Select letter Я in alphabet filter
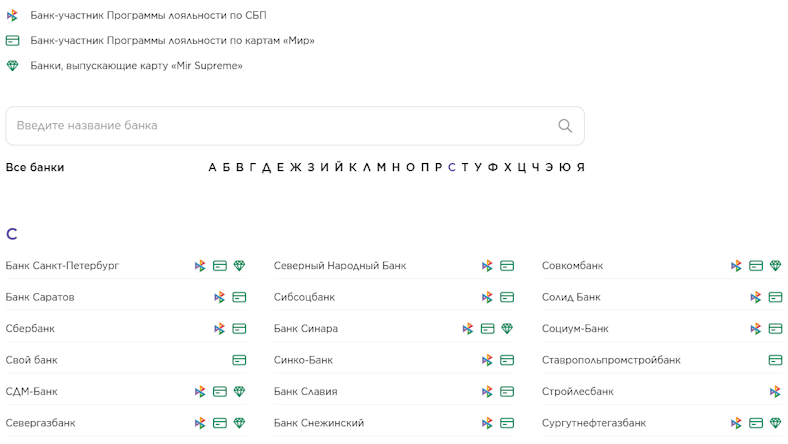The height and width of the screenshot is (444, 788). (580, 167)
